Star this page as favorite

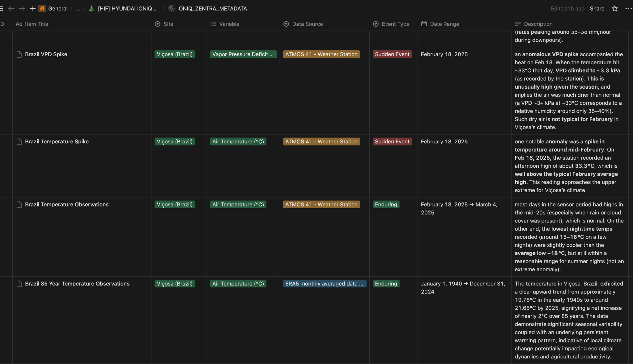tap(614, 9)
